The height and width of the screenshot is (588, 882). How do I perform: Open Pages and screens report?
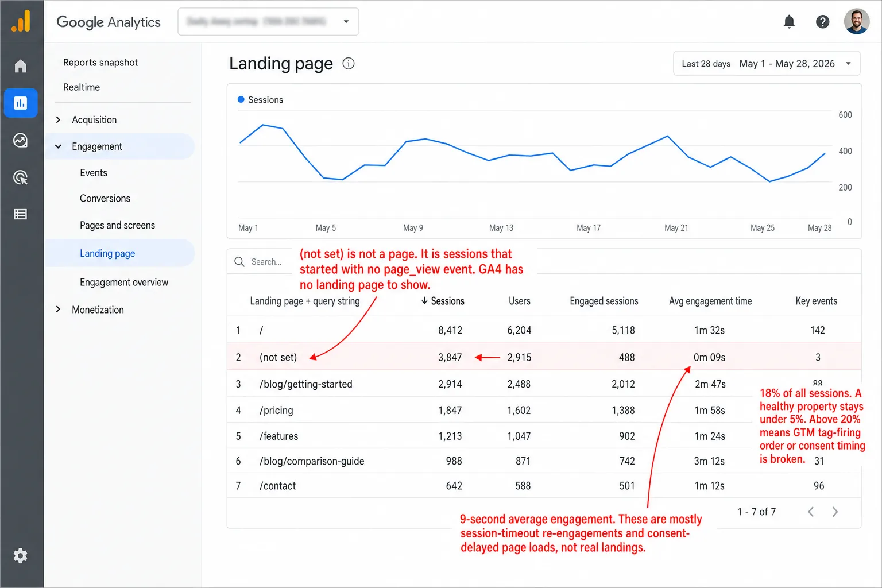pos(117,225)
